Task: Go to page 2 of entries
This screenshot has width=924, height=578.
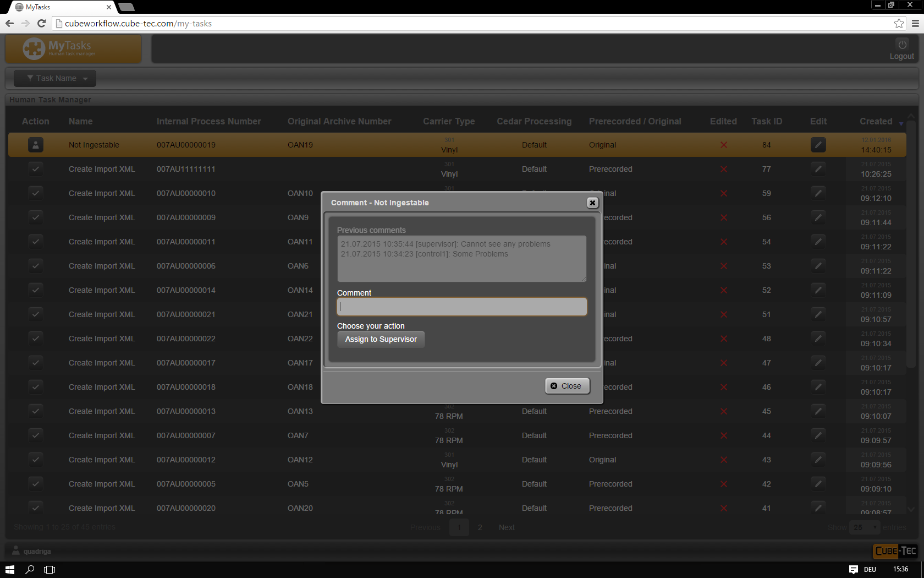Action: click(x=480, y=527)
